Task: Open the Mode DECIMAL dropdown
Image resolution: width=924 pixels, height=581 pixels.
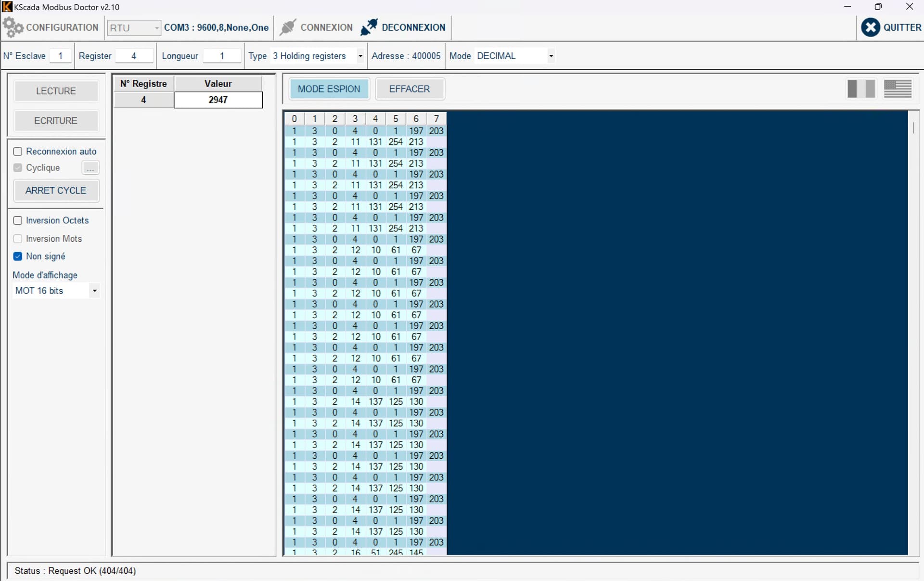Action: pos(551,56)
